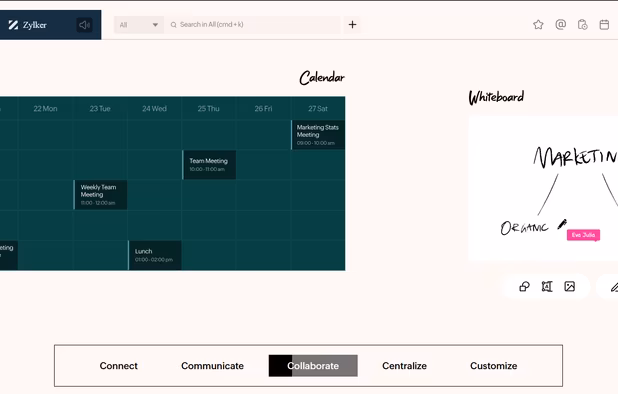Click the Eve Julia collaborator tag
Image resolution: width=618 pixels, height=394 pixels.
click(x=583, y=235)
